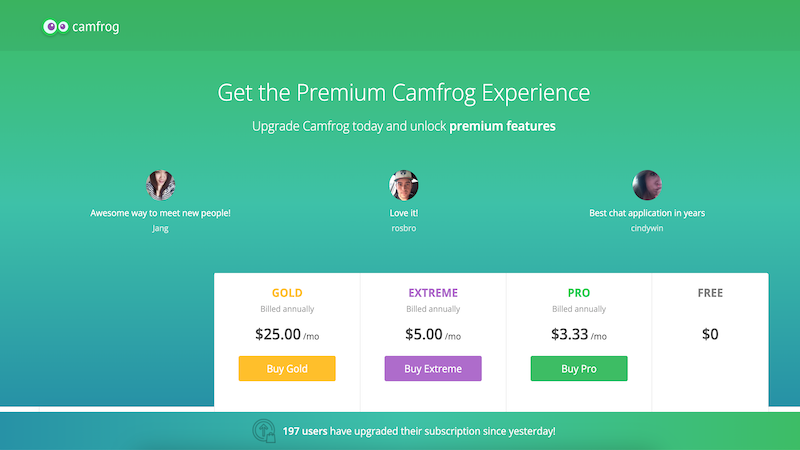Click the Camfrog eyes logo icon
The image size is (800, 450).
(x=56, y=27)
